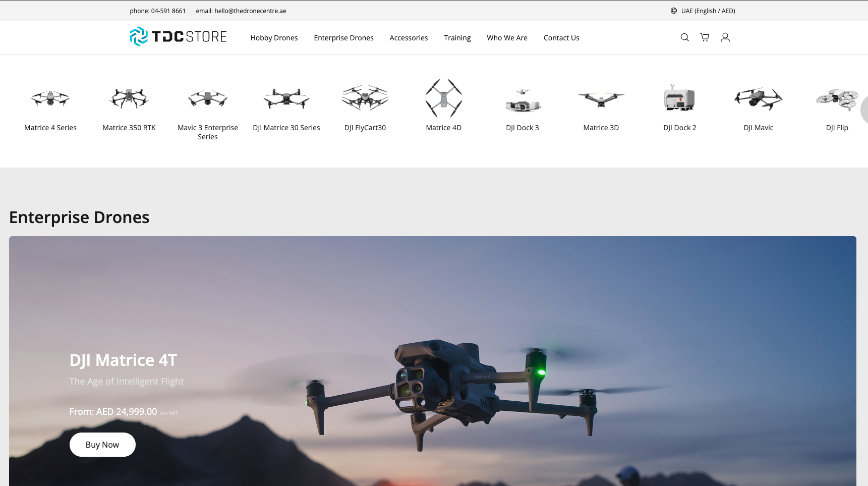Click the next arrow on product carousel
Viewport: 868px width, 486px height.
coord(864,109)
